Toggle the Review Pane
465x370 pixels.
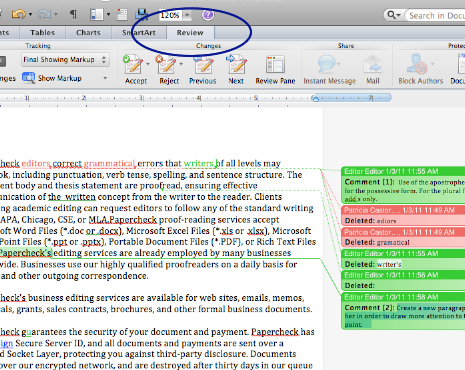click(x=275, y=70)
